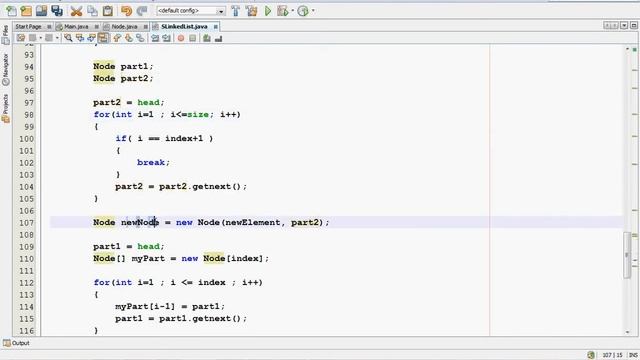This screenshot has width=640, height=360.
Task: Open the back history dropdown arrow
Action: [40, 38]
